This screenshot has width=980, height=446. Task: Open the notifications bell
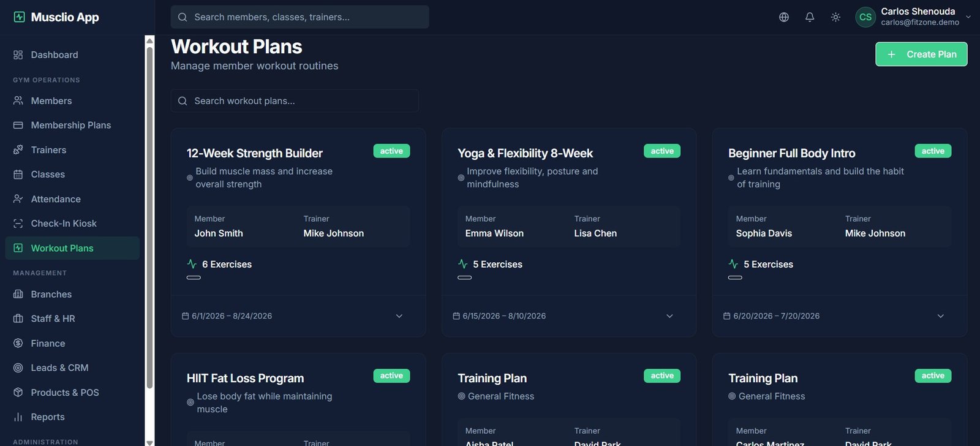[x=810, y=17]
